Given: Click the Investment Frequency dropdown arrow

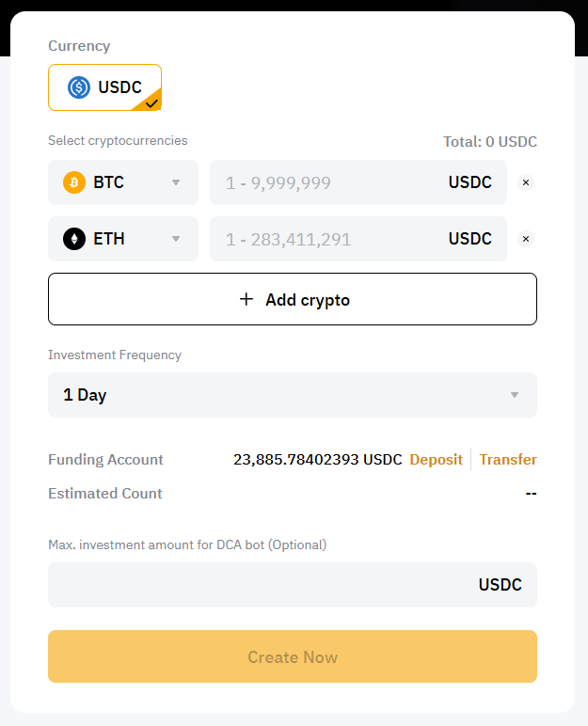Looking at the screenshot, I should pyautogui.click(x=514, y=395).
